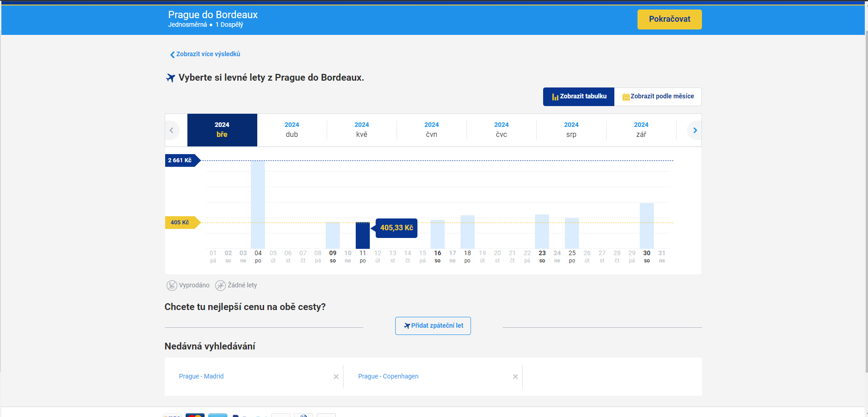Viewport: 868px width, 417px height.
Task: Click the yellow Pokračovat button
Action: pyautogui.click(x=669, y=19)
